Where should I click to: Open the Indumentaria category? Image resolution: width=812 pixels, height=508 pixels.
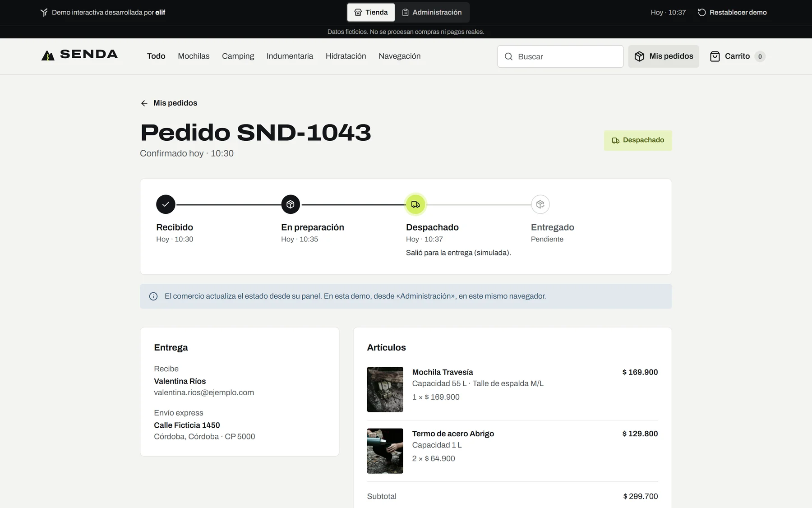[x=290, y=56]
